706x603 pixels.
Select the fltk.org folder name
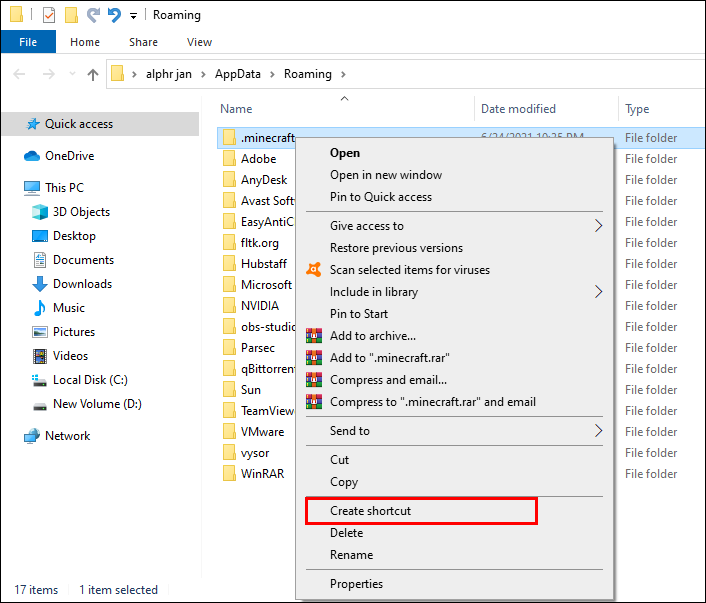click(x=260, y=243)
